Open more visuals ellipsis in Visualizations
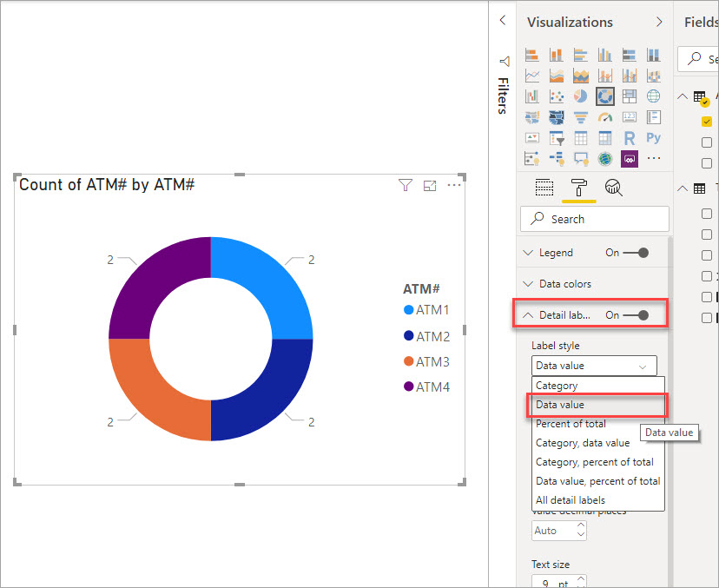 coord(653,158)
